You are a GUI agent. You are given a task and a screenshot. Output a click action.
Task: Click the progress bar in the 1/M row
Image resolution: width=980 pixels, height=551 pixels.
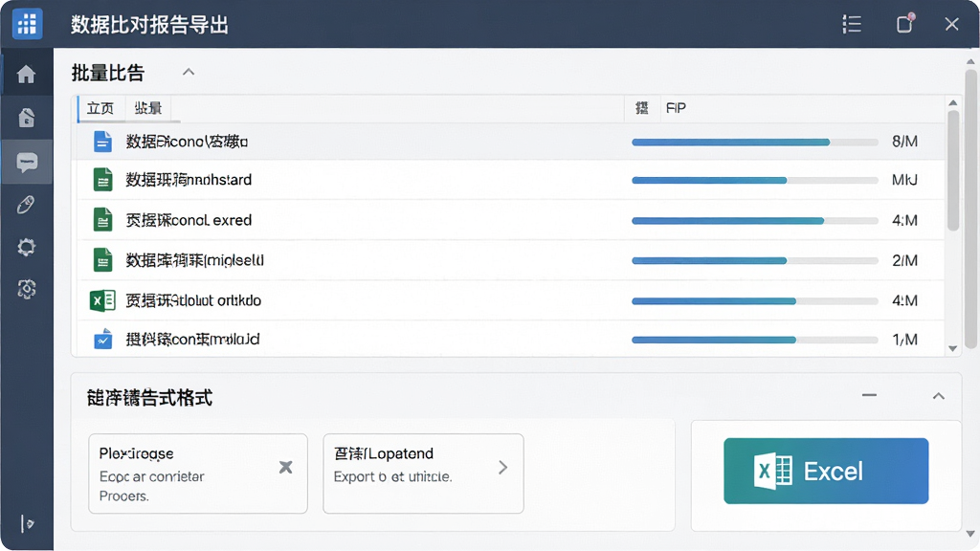[x=755, y=341]
